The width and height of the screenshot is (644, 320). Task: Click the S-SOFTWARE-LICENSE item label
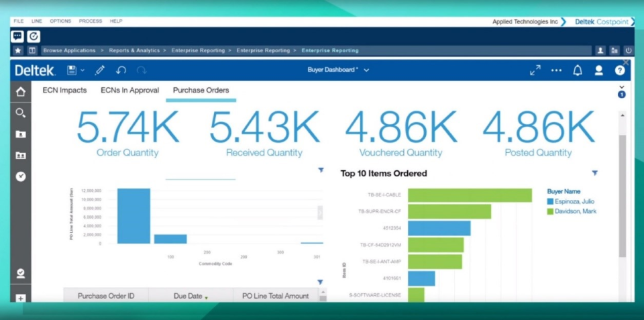(x=375, y=295)
